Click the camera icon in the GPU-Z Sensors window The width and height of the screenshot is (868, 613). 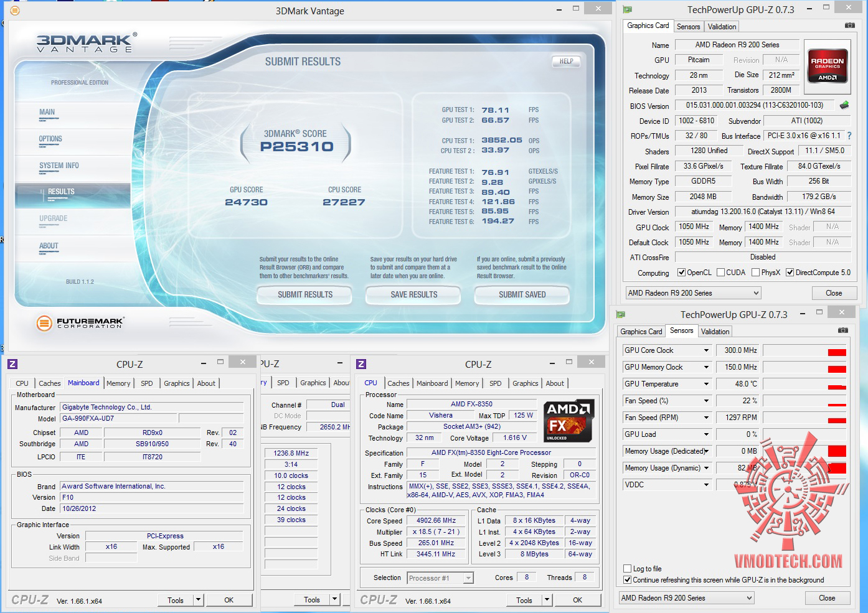coord(842,330)
